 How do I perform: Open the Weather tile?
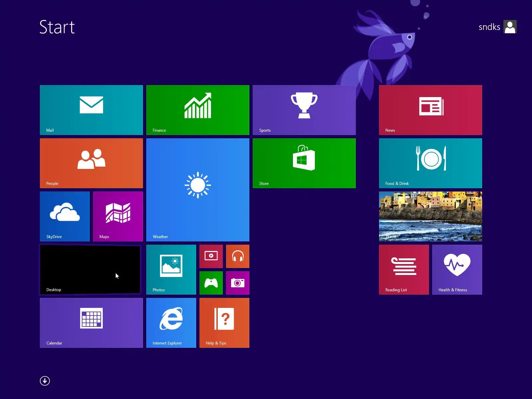(198, 190)
